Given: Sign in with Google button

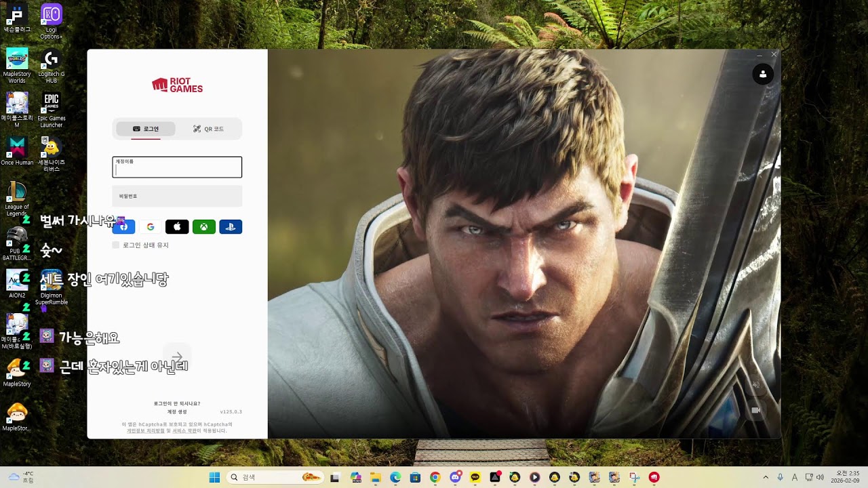Looking at the screenshot, I should tap(151, 227).
